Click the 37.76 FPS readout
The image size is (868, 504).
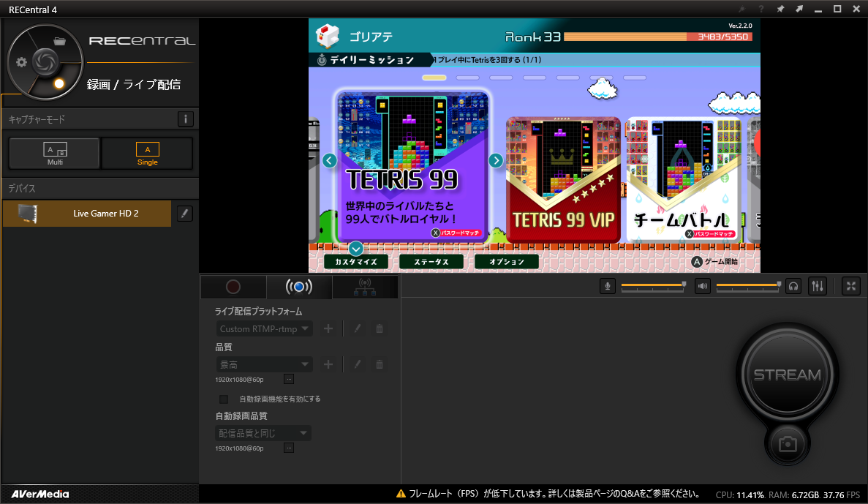[842, 495]
